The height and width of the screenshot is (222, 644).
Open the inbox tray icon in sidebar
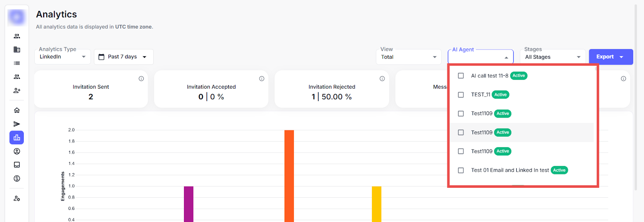pyautogui.click(x=17, y=165)
